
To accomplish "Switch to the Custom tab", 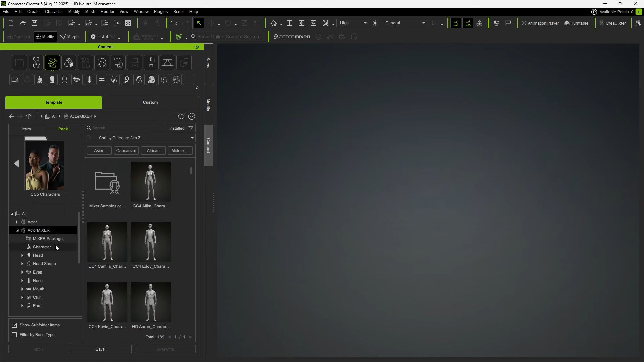I will pos(150,102).
